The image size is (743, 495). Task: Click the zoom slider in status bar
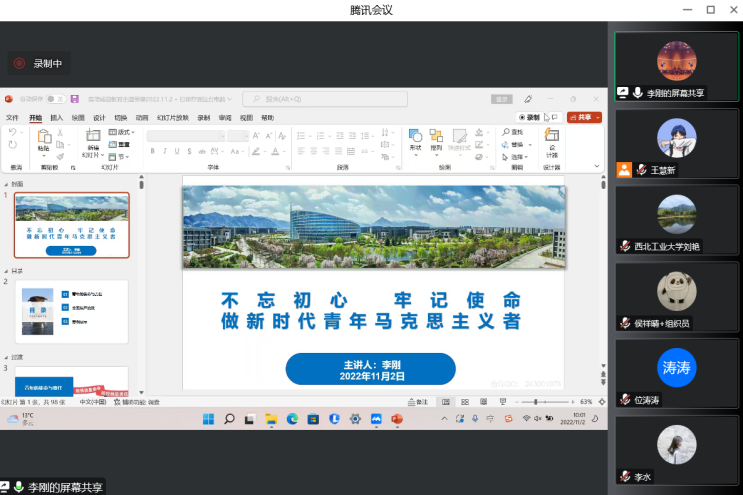[x=537, y=402]
